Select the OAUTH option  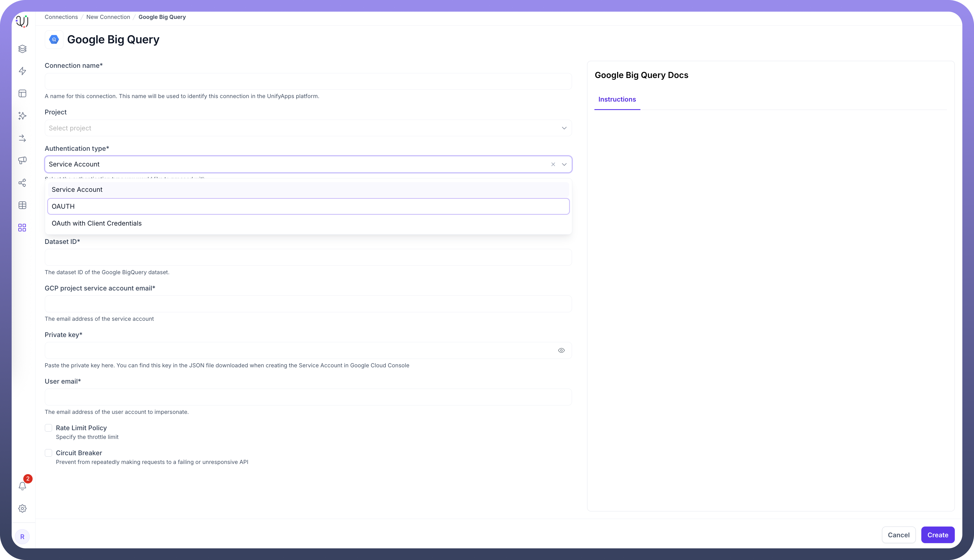(x=308, y=207)
